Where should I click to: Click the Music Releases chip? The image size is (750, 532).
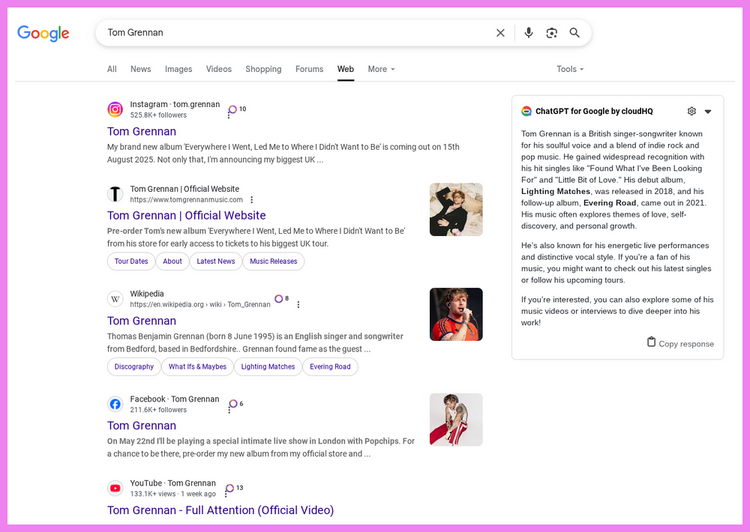[x=274, y=261]
